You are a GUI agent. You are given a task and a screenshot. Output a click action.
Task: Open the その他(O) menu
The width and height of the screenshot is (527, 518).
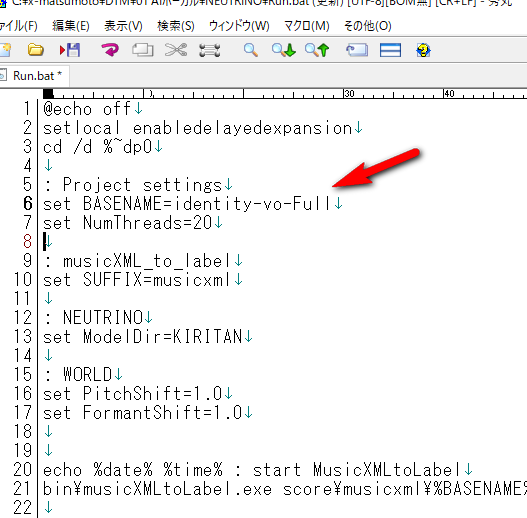point(368,26)
